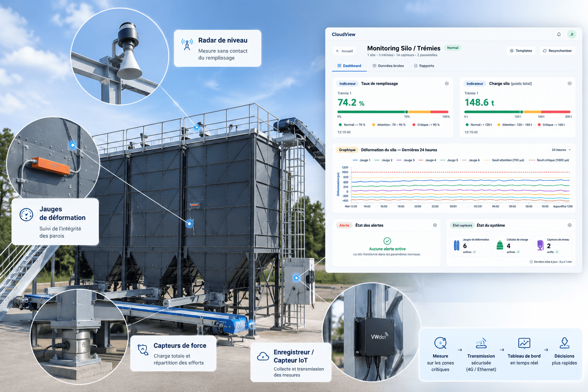This screenshot has height=392, width=588.
Task: Open the notifications bell in CloudView
Action: tap(559, 34)
